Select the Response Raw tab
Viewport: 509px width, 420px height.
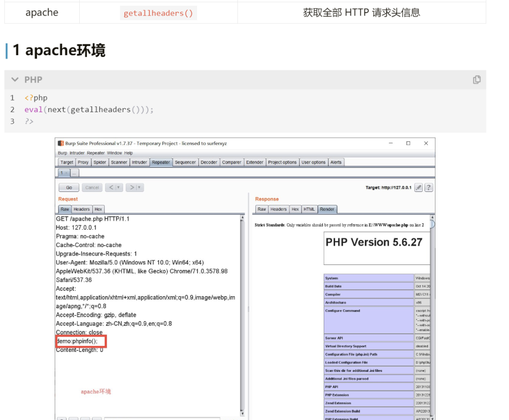point(262,209)
